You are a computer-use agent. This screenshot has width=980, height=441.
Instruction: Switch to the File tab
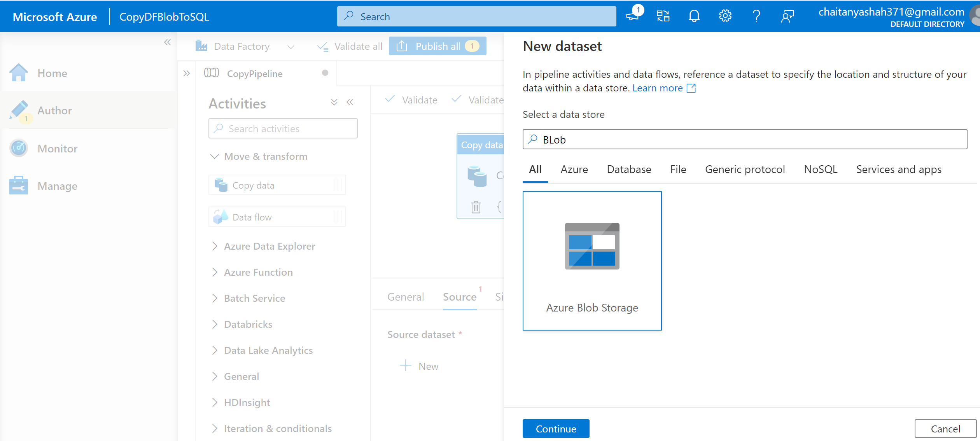click(678, 170)
